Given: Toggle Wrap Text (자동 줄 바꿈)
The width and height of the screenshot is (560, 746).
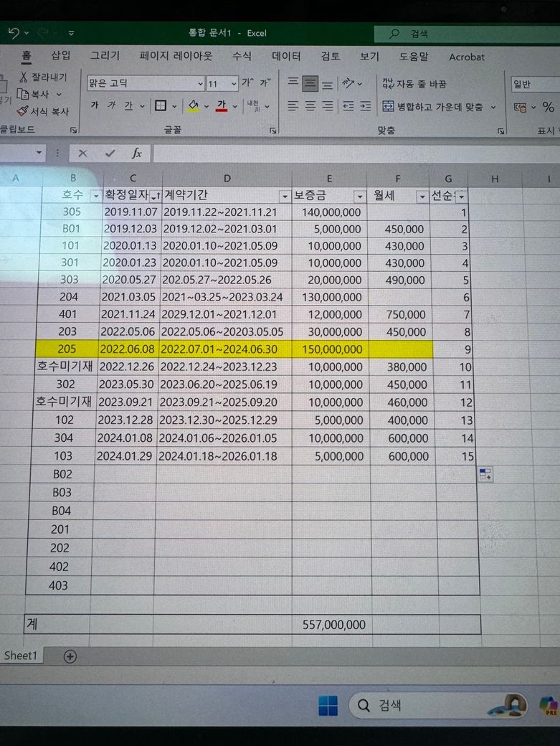Looking at the screenshot, I should click(414, 84).
